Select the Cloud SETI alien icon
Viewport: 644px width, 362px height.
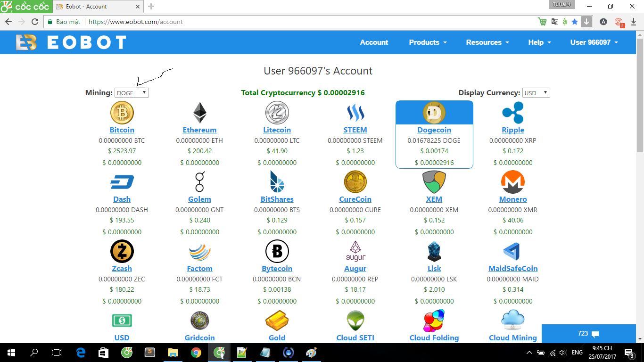click(x=355, y=320)
